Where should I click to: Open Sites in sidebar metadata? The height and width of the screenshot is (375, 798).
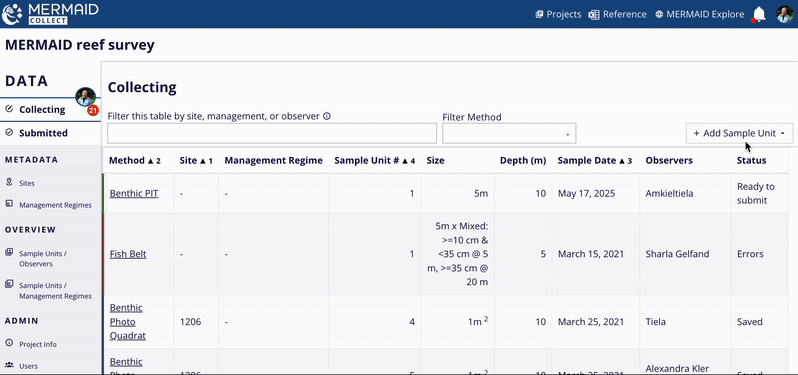[x=27, y=183]
